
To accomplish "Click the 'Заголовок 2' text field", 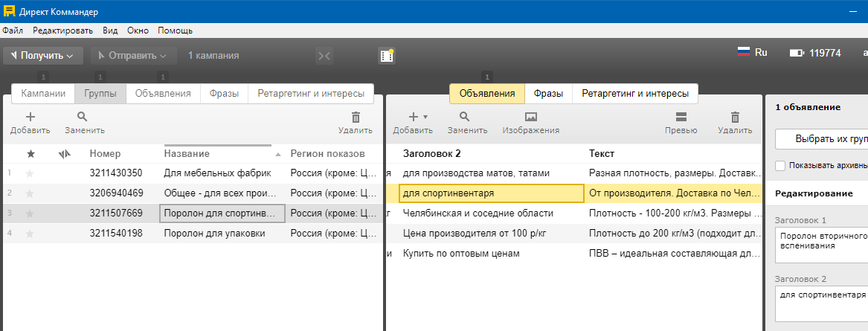I will 822,305.
